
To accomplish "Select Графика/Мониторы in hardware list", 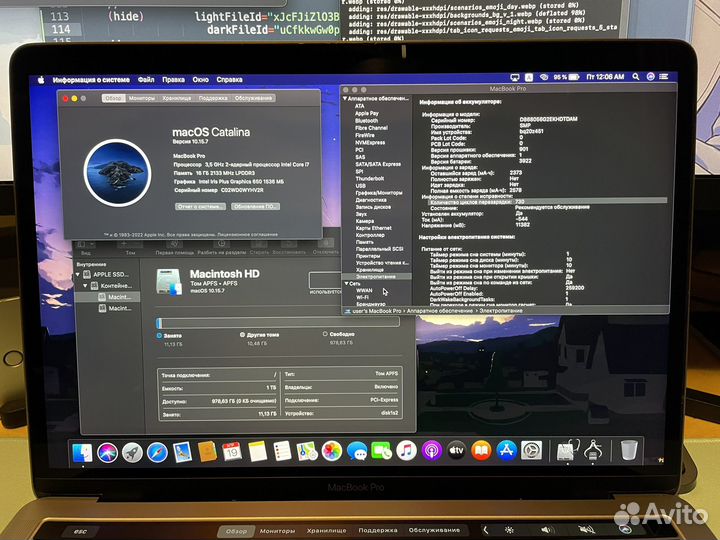I will 379,193.
